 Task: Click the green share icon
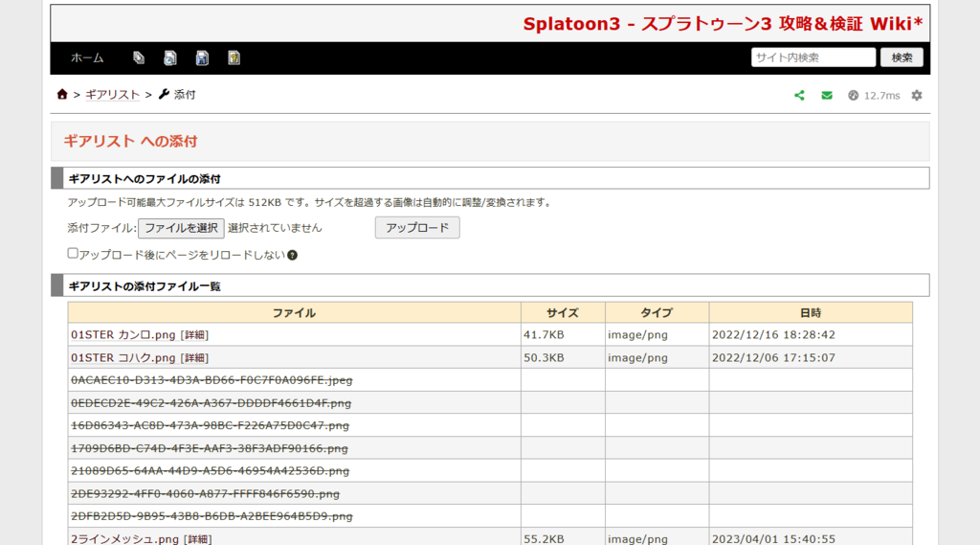pos(800,96)
